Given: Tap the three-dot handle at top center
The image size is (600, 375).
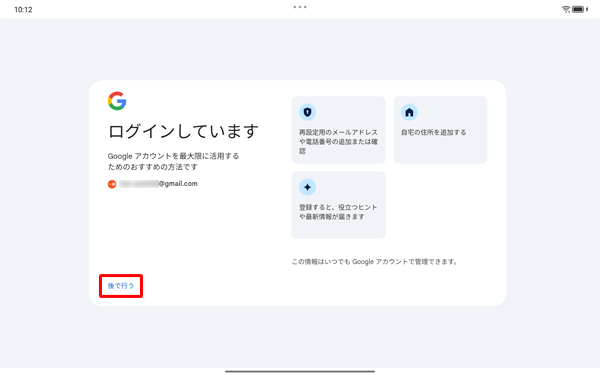Looking at the screenshot, I should tap(300, 7).
